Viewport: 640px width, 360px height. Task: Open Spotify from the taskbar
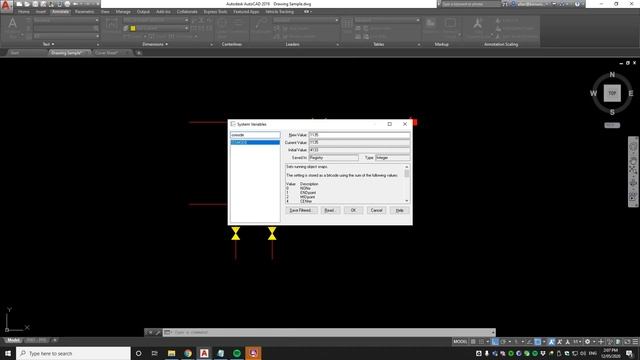pyautogui.click(x=237, y=353)
